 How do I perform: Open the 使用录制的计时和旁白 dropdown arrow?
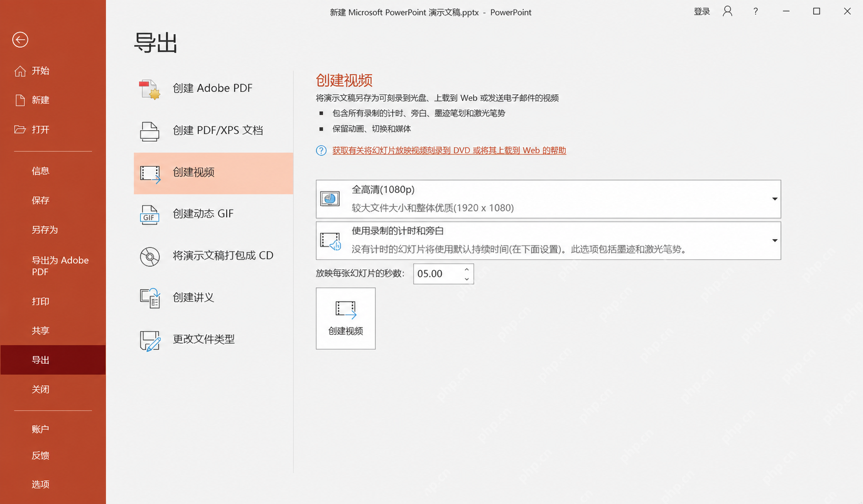click(775, 241)
